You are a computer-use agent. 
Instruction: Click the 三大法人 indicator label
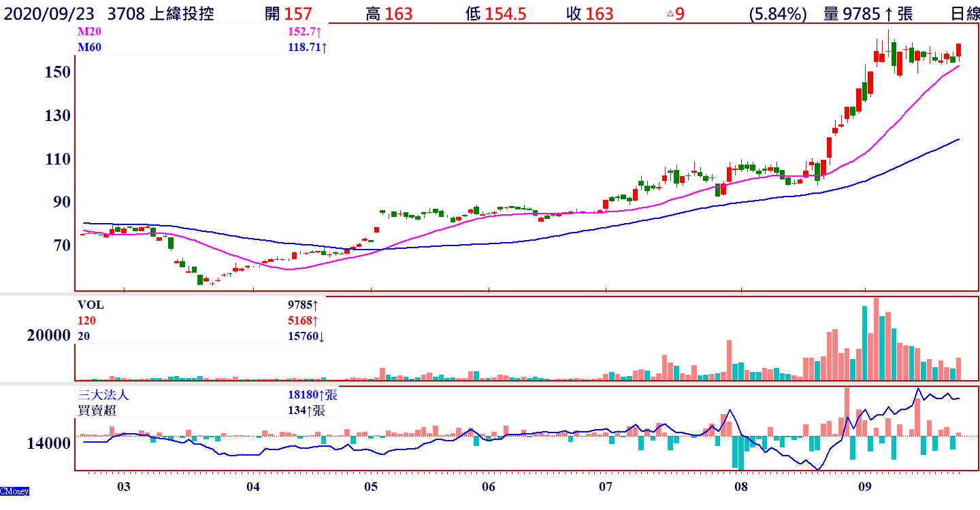[x=103, y=395]
